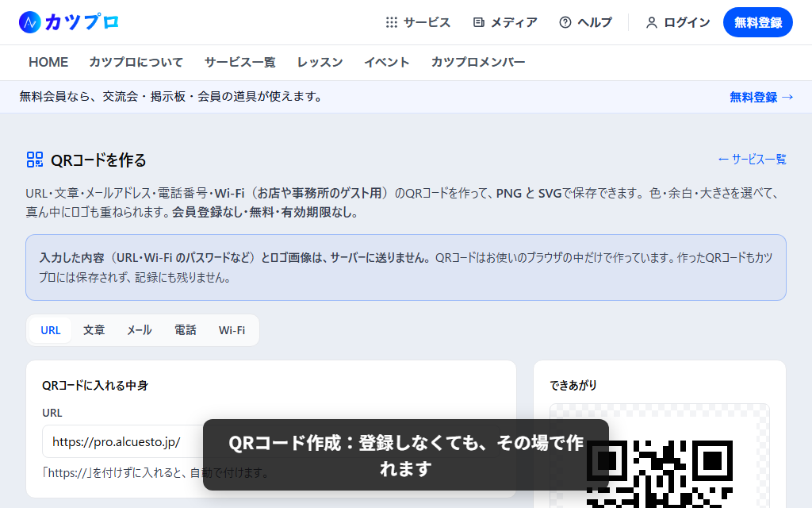Switch to the 文章 tab
Image resolution: width=812 pixels, height=508 pixels.
point(94,330)
